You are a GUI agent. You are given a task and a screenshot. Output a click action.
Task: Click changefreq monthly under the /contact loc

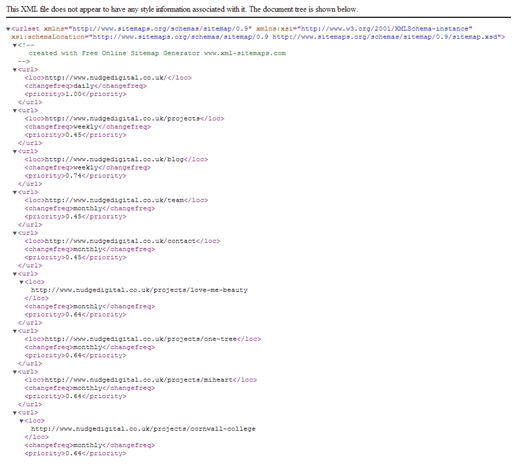coord(89,249)
